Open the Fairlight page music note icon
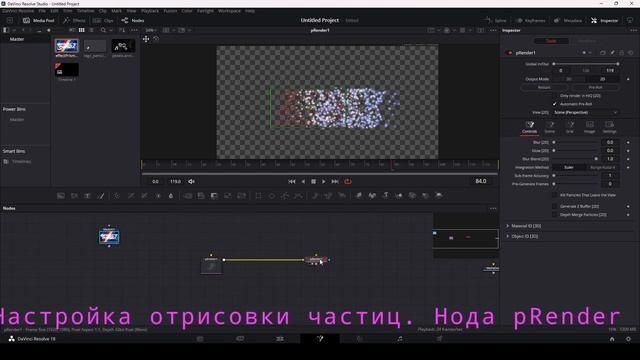This screenshot has height=360, width=640. coord(400,339)
